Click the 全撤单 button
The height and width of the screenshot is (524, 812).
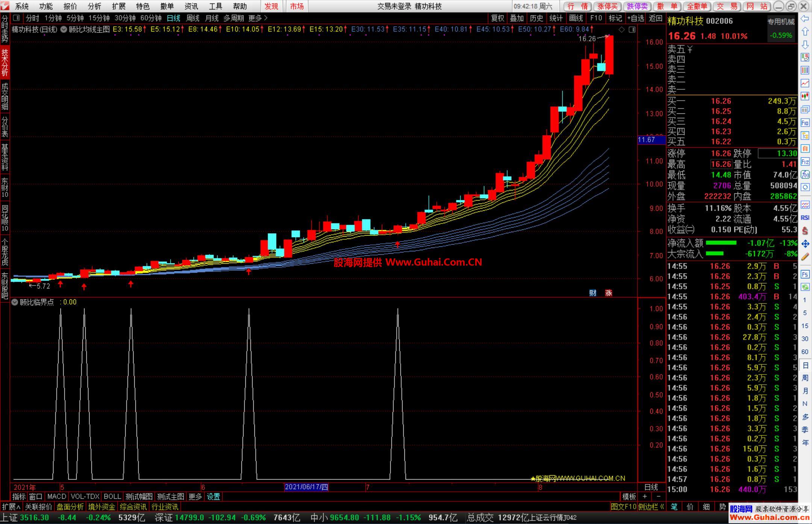pos(697,6)
